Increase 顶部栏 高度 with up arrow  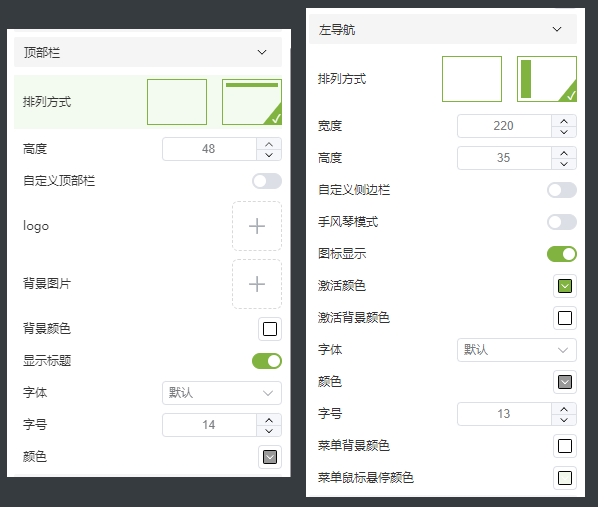coord(269,144)
